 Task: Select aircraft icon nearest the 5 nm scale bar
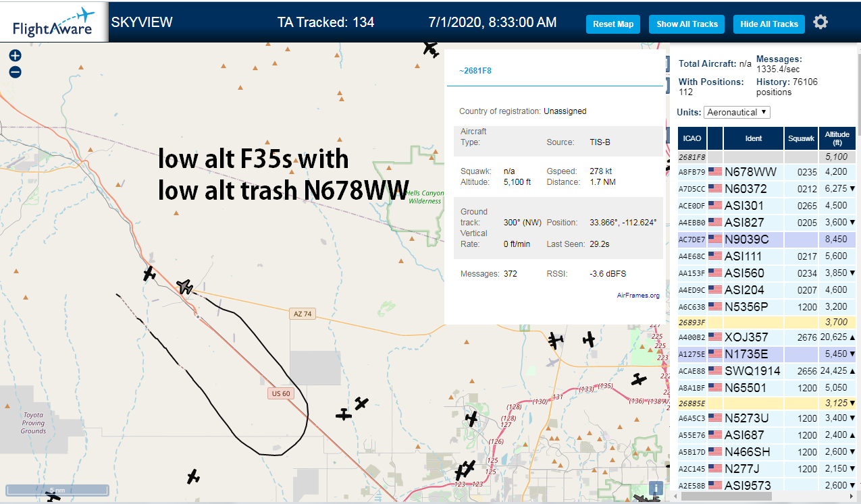coord(53,497)
